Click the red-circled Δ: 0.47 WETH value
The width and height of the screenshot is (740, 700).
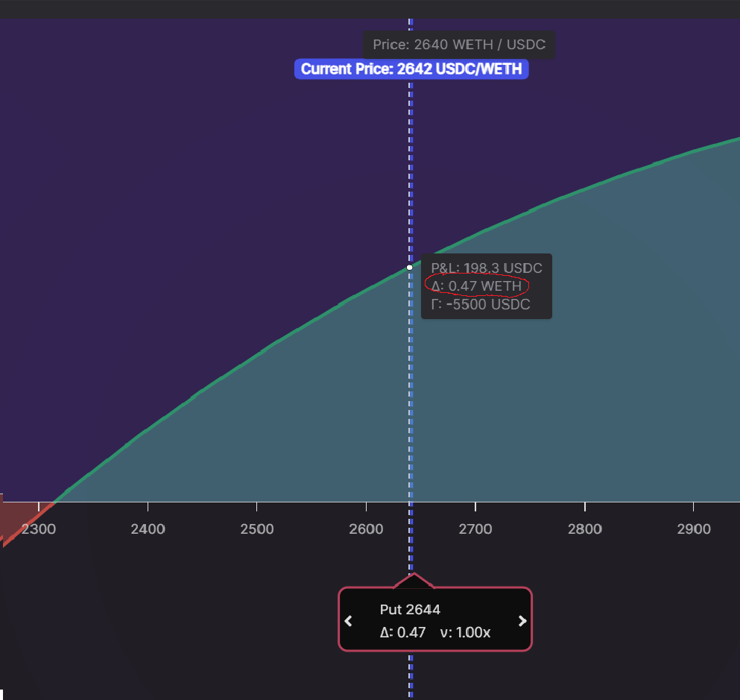click(477, 286)
